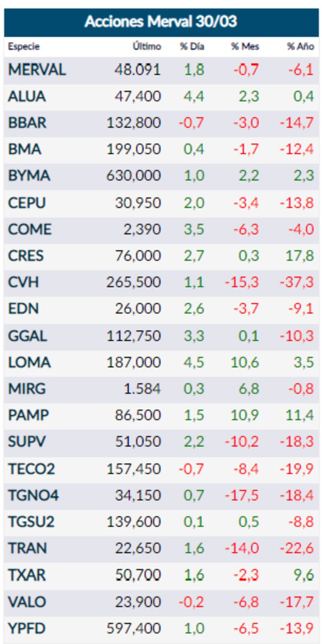Select the % Mes column header
322x644 pixels.
(x=245, y=47)
